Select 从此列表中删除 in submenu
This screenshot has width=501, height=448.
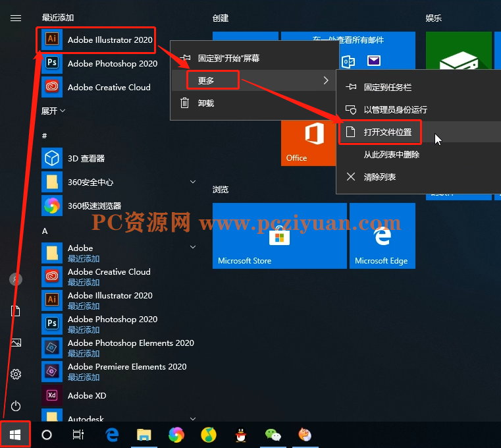pos(419,154)
